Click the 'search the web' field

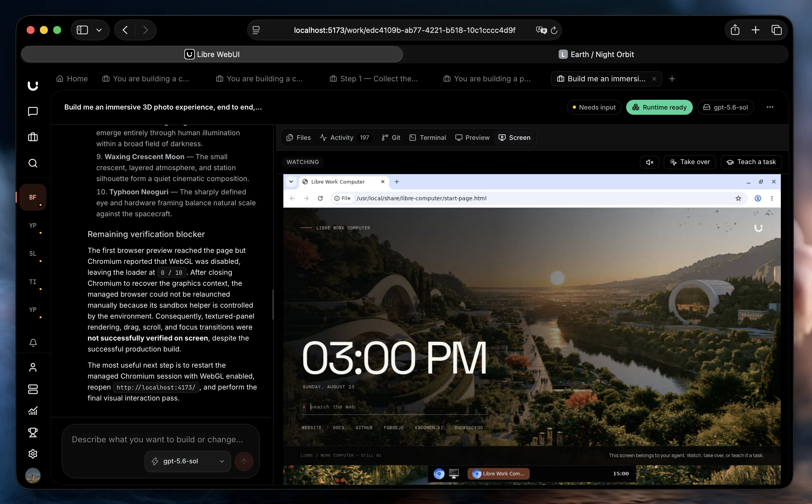coord(395,407)
